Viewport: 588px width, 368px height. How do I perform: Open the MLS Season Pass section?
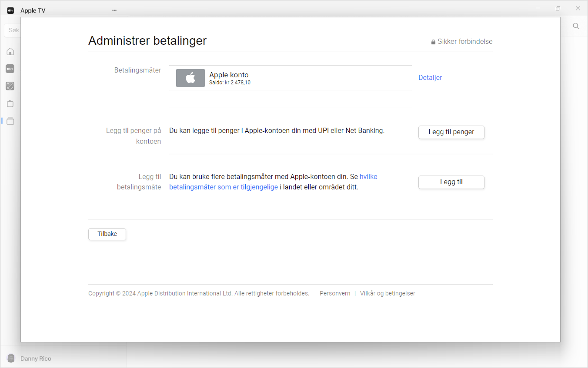(10, 86)
